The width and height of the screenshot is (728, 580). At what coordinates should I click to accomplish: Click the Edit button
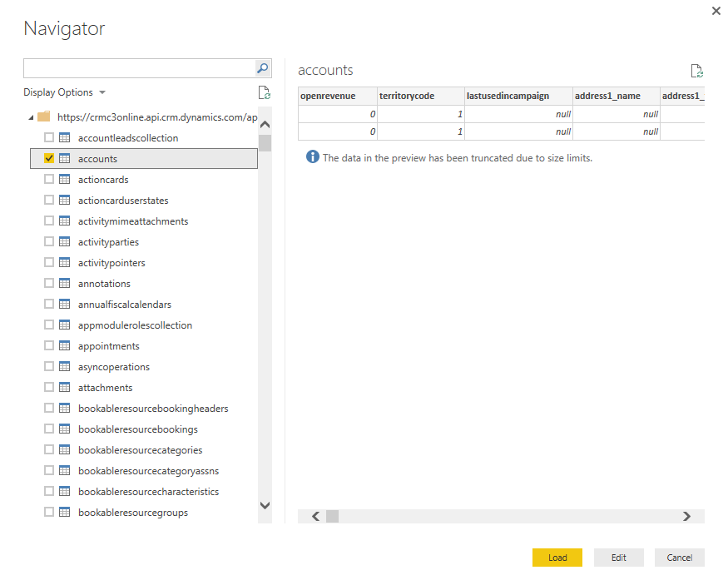618,558
